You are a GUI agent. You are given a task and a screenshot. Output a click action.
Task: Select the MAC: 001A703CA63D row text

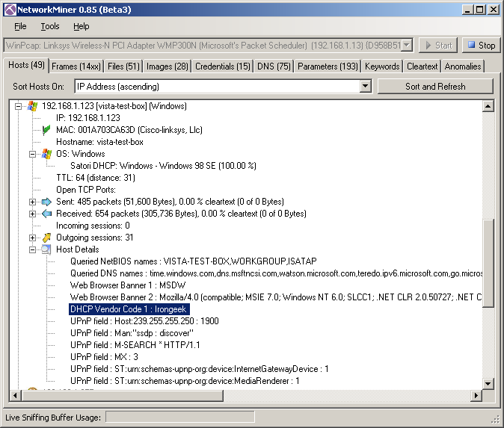(x=129, y=130)
